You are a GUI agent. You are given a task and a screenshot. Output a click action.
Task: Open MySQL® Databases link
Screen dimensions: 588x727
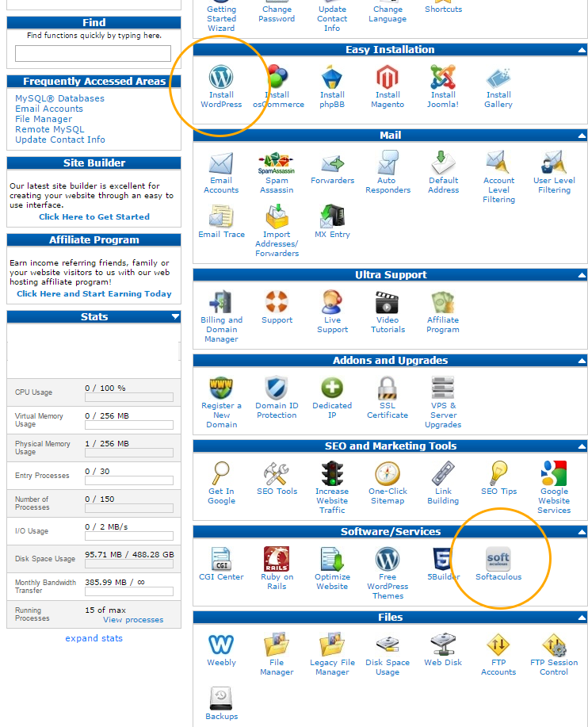coord(59,98)
